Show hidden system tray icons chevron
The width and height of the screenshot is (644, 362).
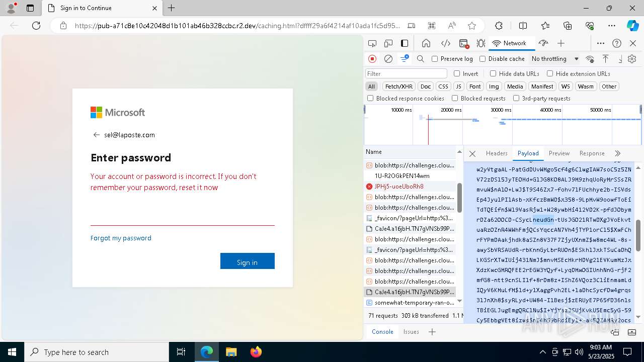[x=542, y=352]
